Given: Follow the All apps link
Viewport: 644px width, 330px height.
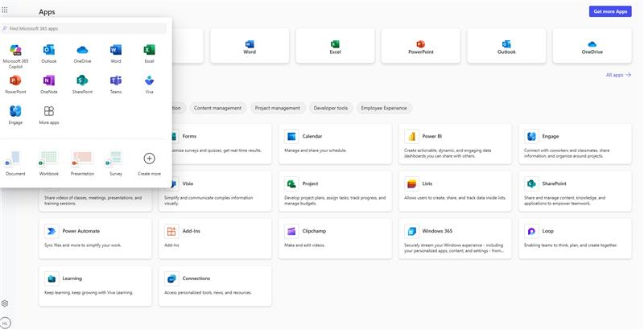Looking at the screenshot, I should coord(618,75).
